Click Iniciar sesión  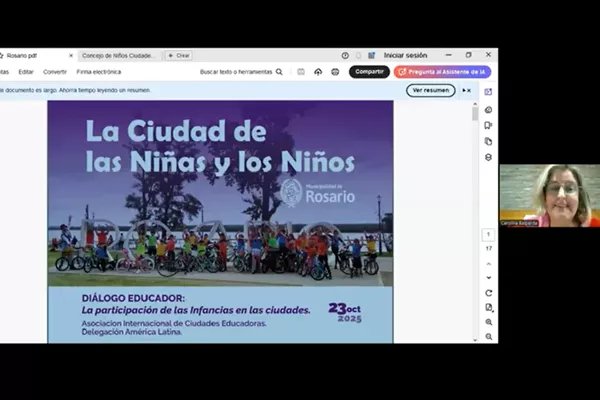[405, 56]
